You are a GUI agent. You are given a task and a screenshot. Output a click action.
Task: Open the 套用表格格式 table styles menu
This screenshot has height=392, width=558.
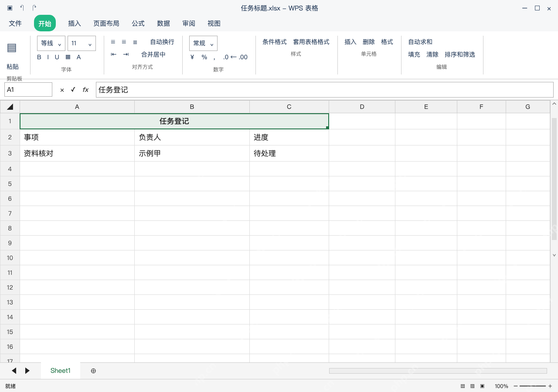[x=311, y=42]
